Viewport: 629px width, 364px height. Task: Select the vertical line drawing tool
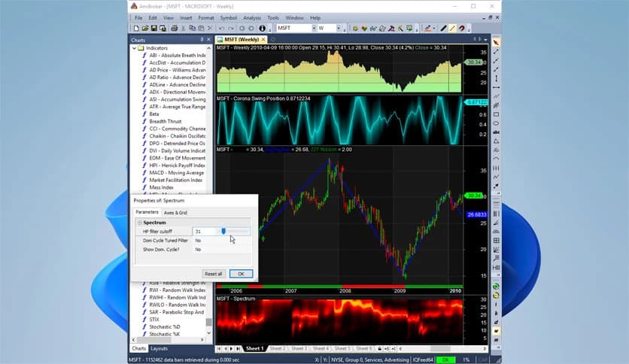(x=497, y=78)
